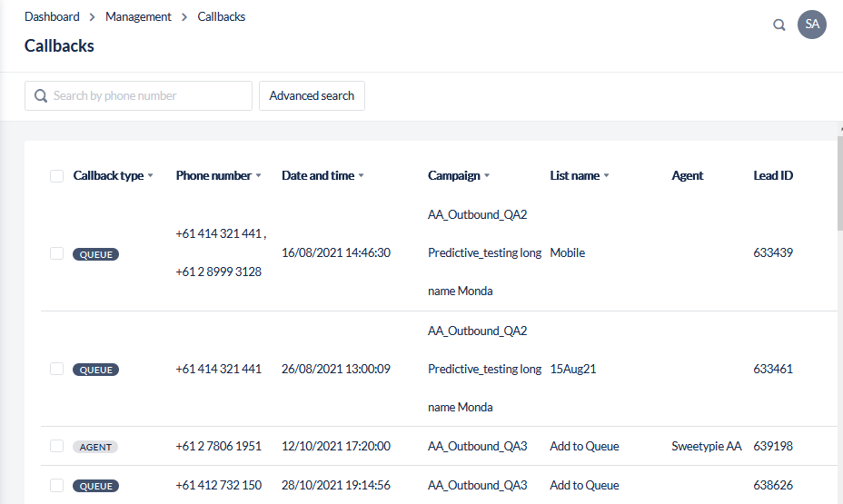The image size is (843, 504).
Task: Click the vertical scrollbar on the right
Action: coord(839,182)
